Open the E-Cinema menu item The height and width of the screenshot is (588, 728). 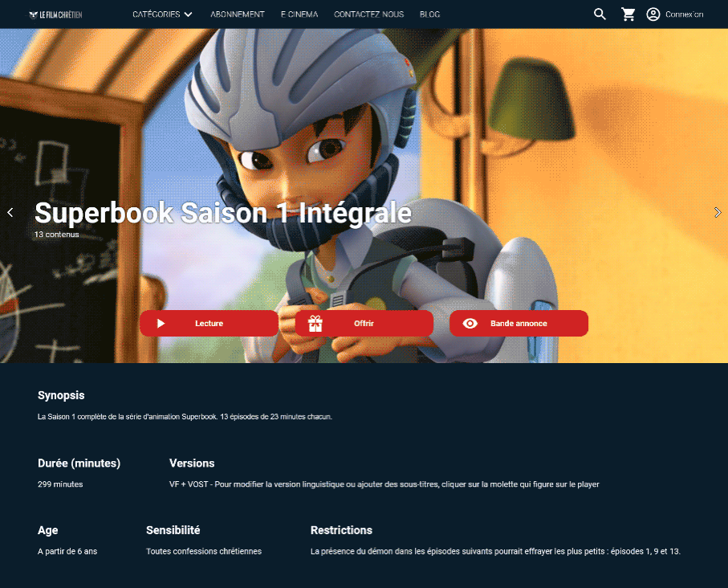click(299, 14)
